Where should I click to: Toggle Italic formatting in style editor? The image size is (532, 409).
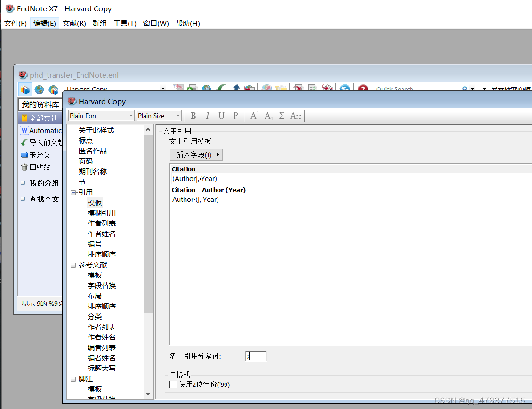[x=207, y=116]
